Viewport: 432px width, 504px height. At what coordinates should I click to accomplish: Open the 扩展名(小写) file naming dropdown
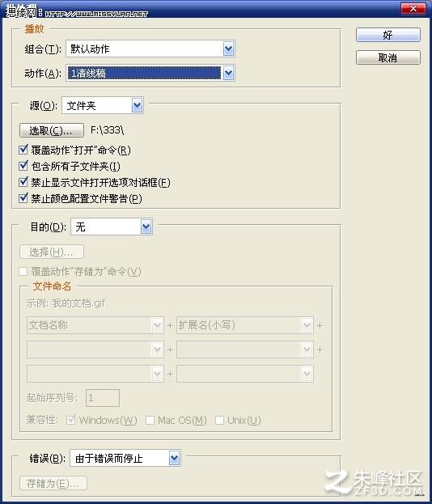pyautogui.click(x=245, y=325)
